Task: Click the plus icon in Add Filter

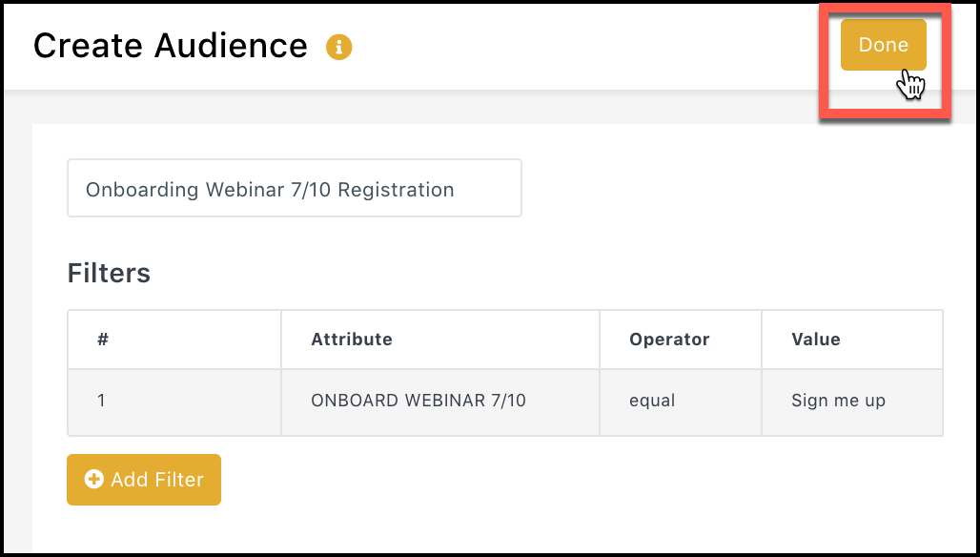Action: coord(93,480)
